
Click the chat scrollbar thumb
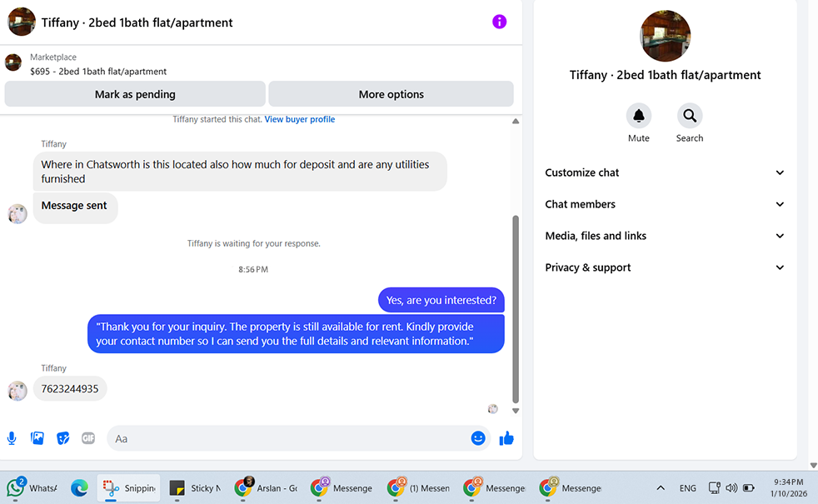coord(516,309)
